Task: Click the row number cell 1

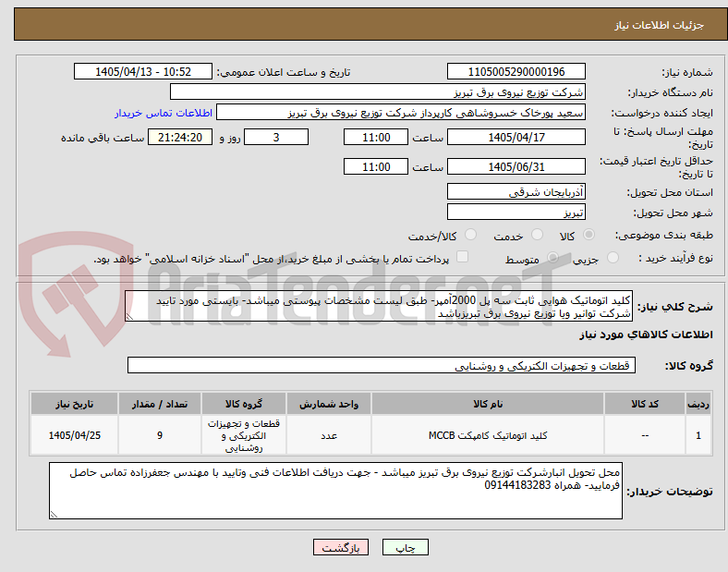Action: point(698,435)
